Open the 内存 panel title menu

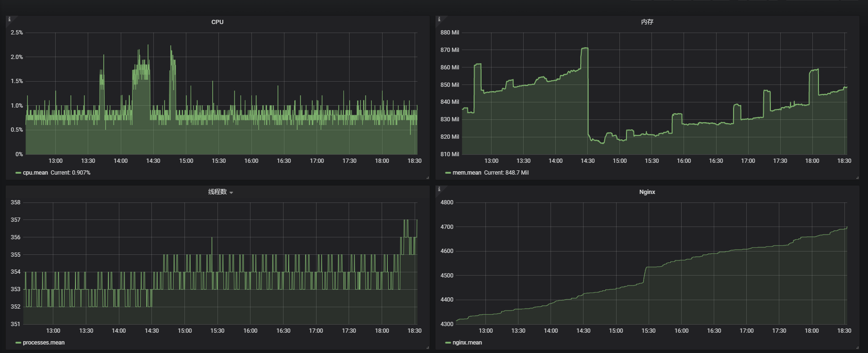click(647, 22)
